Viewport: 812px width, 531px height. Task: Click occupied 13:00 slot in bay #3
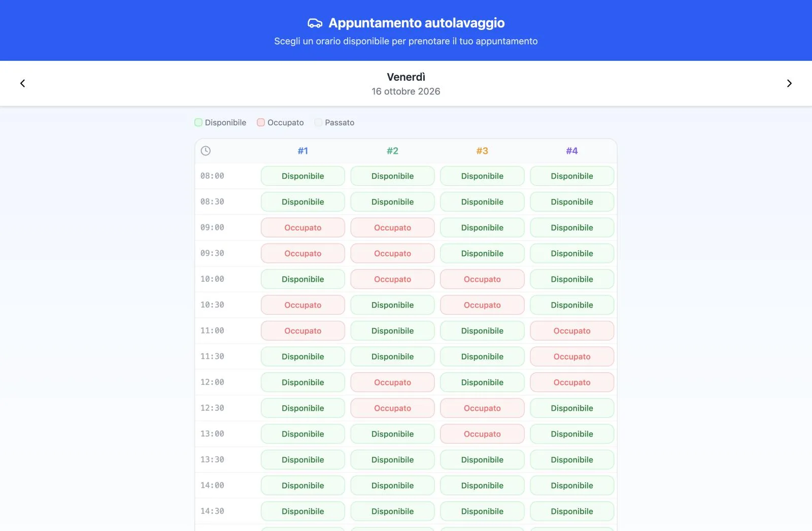point(482,434)
